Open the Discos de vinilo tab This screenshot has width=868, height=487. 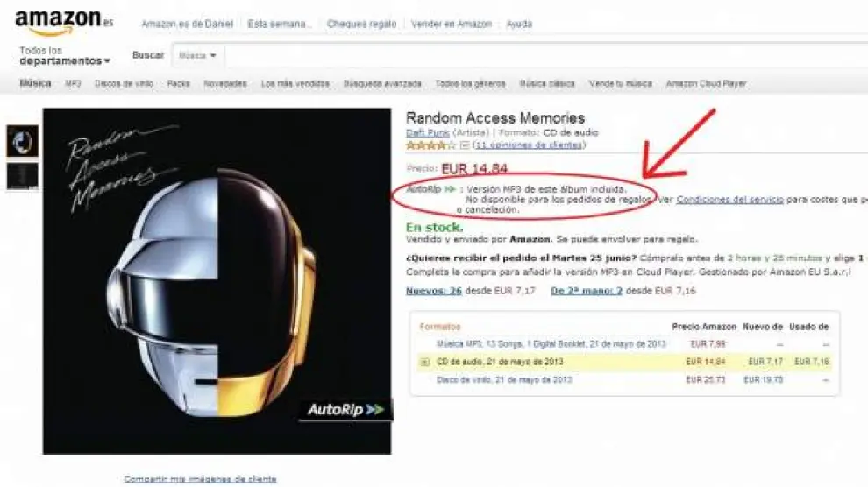tap(124, 83)
